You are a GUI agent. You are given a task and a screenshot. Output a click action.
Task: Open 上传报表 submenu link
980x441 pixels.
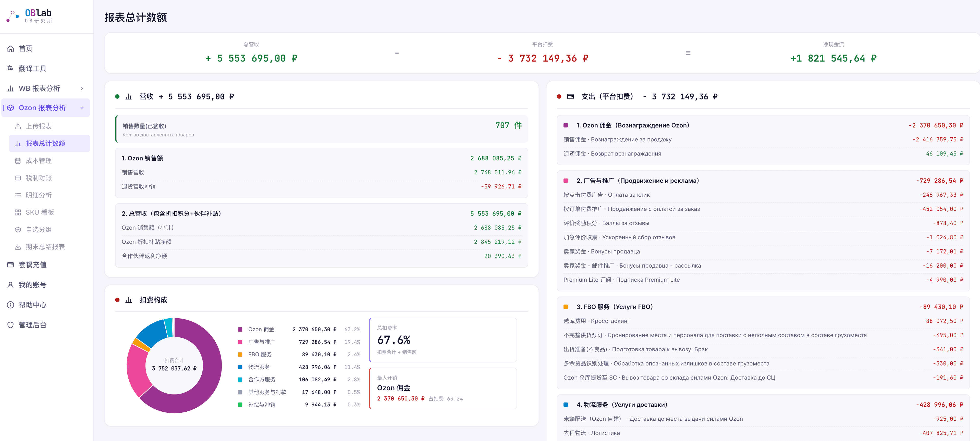click(x=50, y=126)
